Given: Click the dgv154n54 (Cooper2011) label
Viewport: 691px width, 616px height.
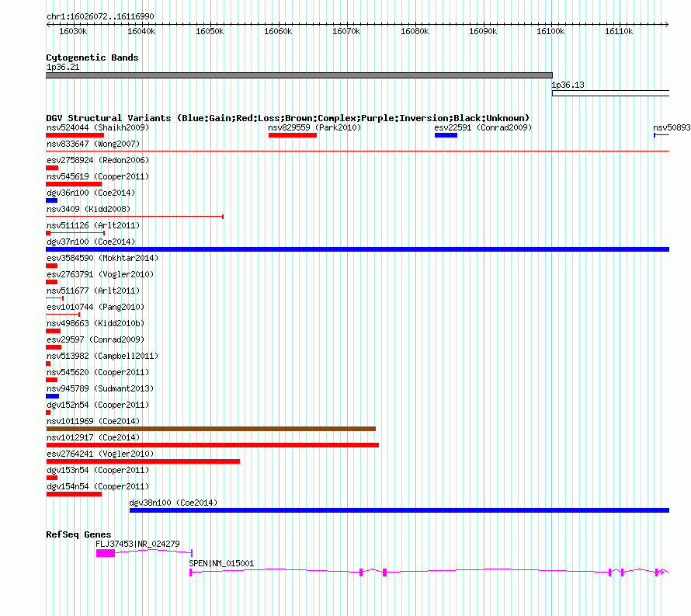Looking at the screenshot, I should point(98,486).
